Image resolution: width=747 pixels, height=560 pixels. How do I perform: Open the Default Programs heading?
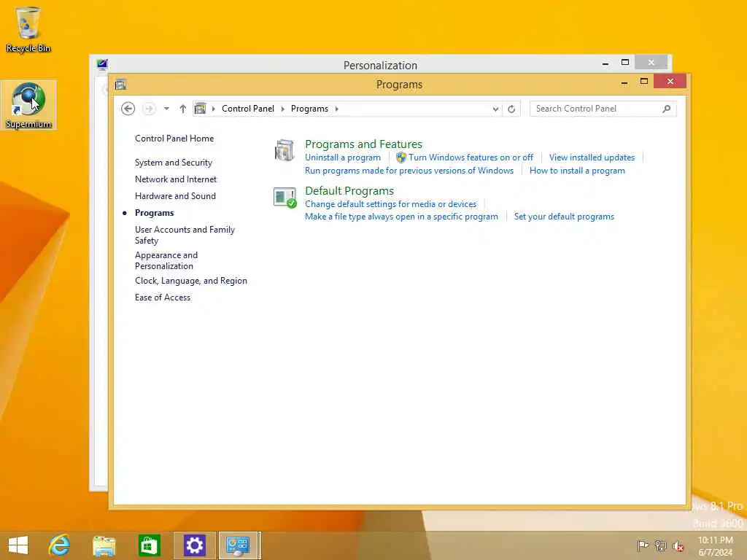[349, 190]
